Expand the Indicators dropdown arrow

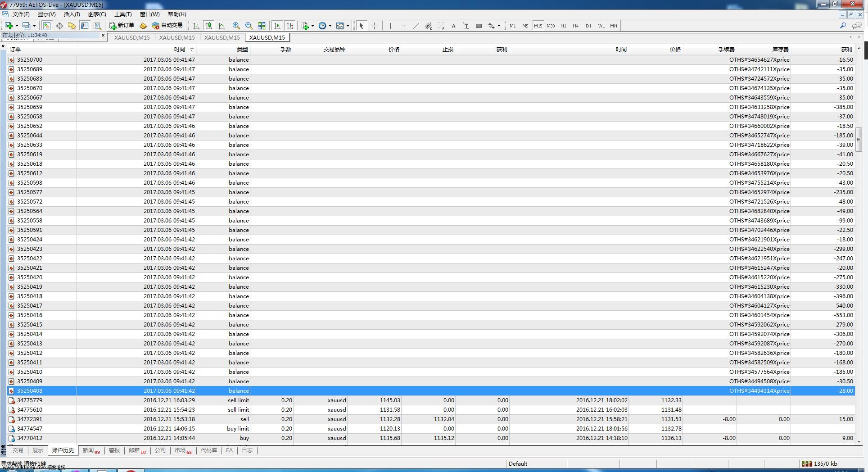click(x=312, y=26)
